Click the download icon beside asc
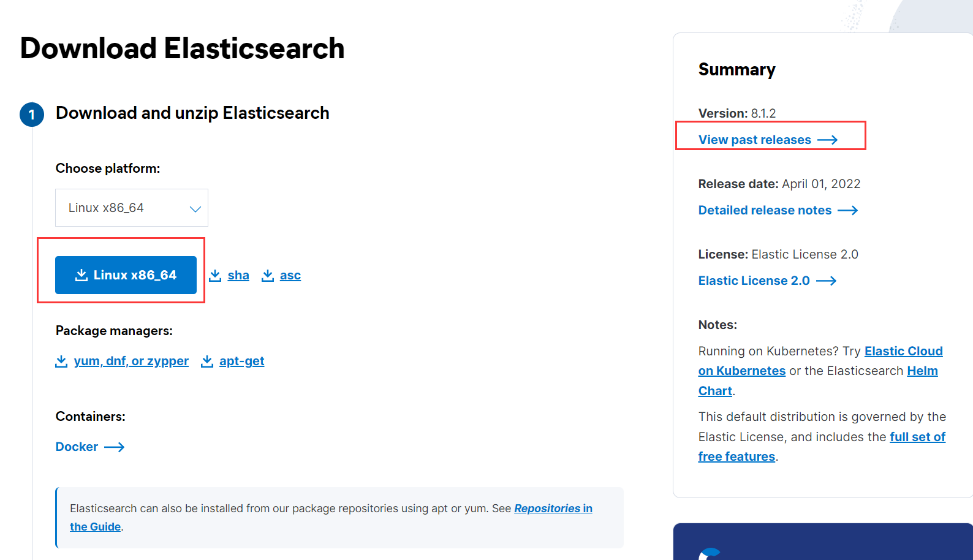This screenshot has width=973, height=560. [268, 276]
